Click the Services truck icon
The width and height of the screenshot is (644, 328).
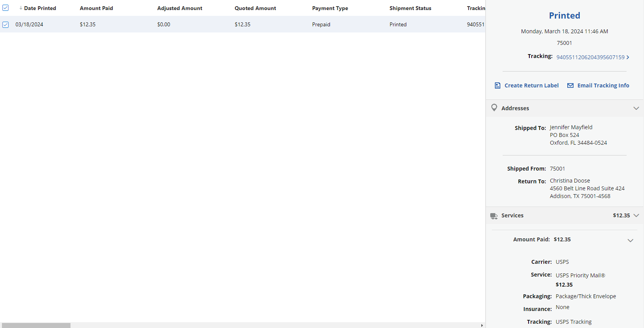pyautogui.click(x=494, y=216)
